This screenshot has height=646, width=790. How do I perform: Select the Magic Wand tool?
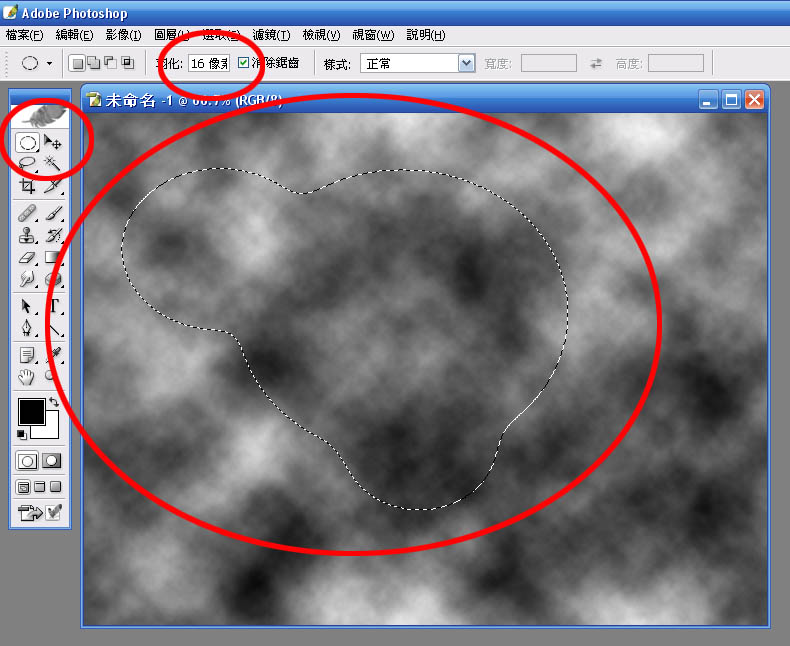53,163
